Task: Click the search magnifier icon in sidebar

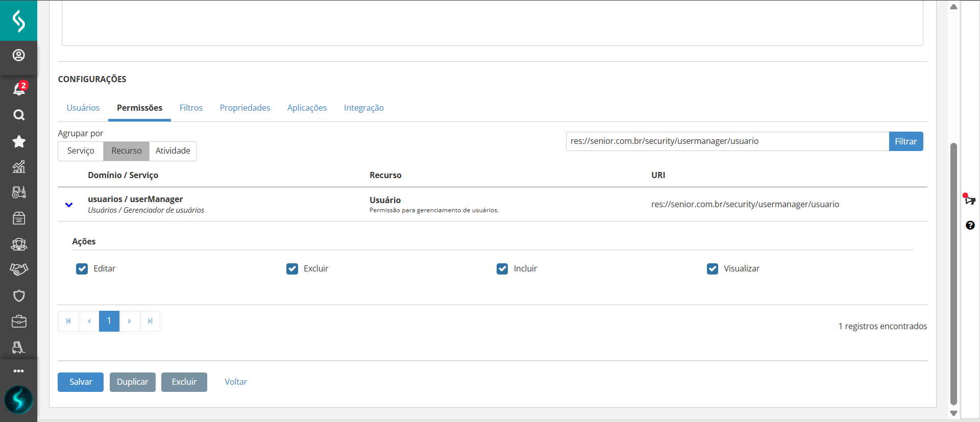Action: click(x=19, y=115)
